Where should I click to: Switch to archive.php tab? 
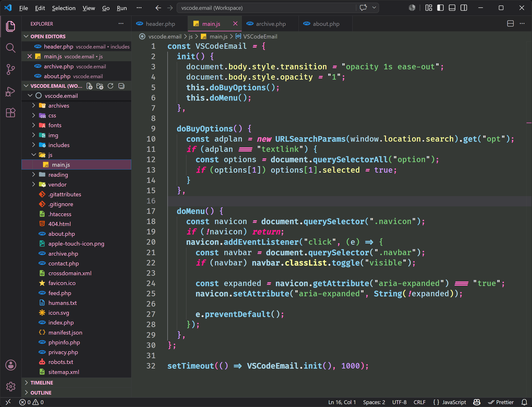pyautogui.click(x=270, y=24)
